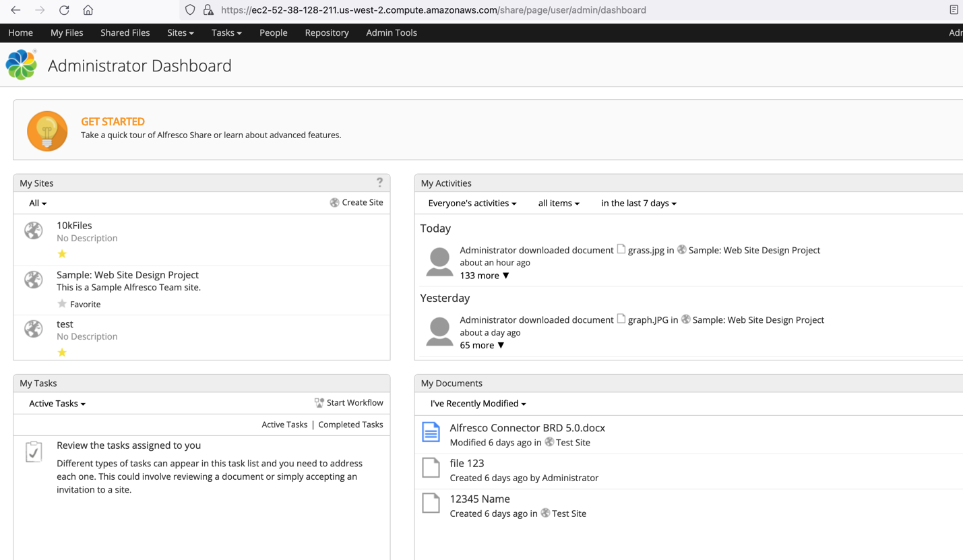Click the file 123 document icon
This screenshot has height=560, width=963.
[x=431, y=468]
